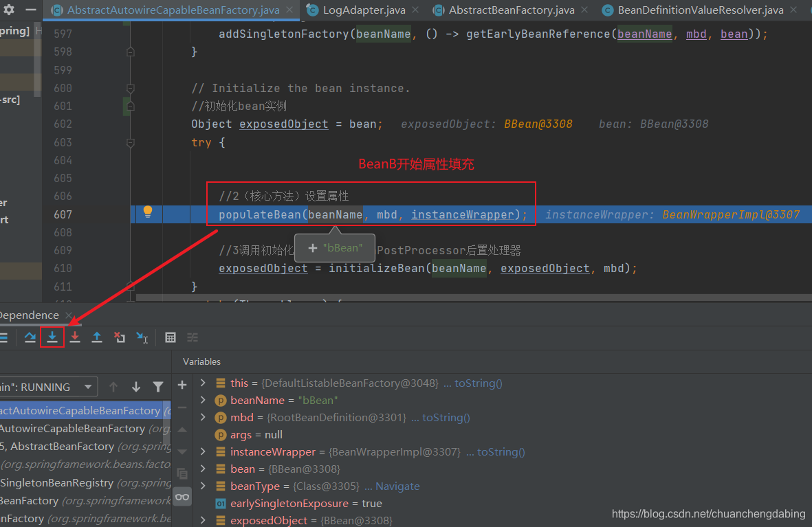This screenshot has width=812, height=527.
Task: Click Force Step Into red arrow button
Action: point(75,337)
